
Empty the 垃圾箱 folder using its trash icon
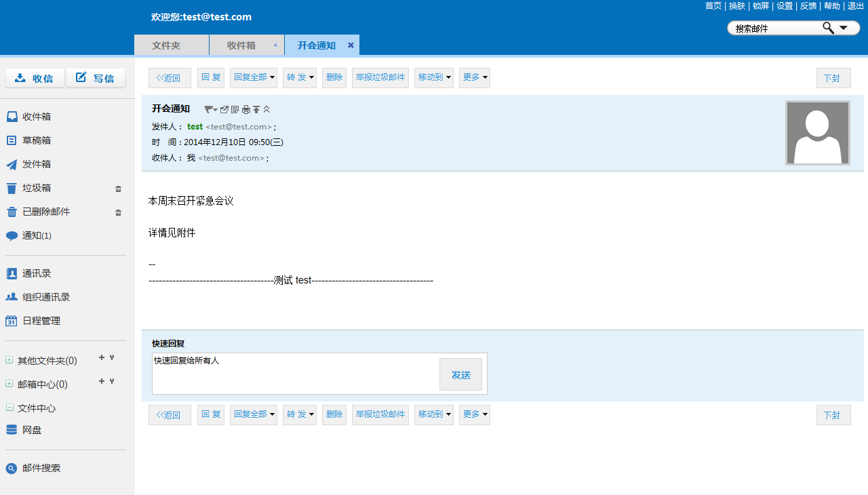[118, 189]
